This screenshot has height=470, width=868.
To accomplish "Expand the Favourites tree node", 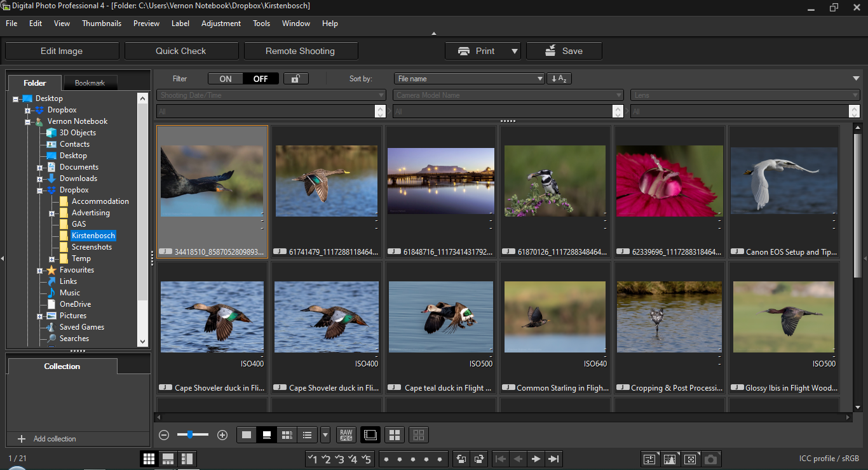I will [40, 270].
